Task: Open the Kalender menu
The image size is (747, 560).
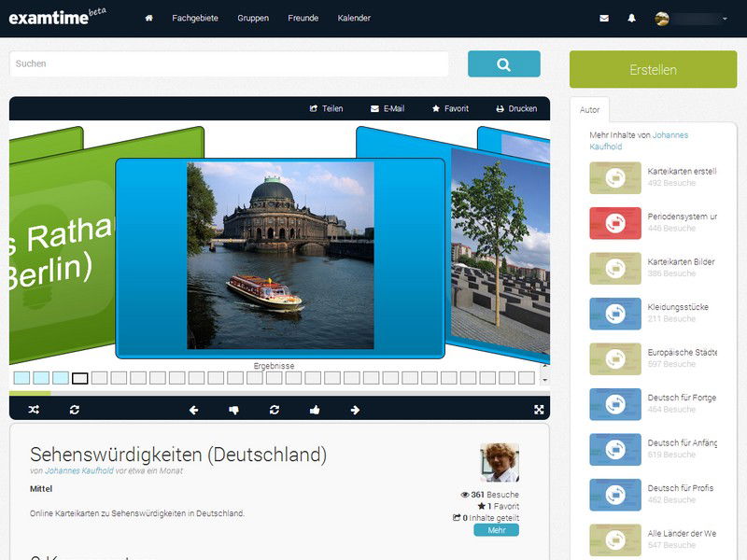Action: [354, 18]
